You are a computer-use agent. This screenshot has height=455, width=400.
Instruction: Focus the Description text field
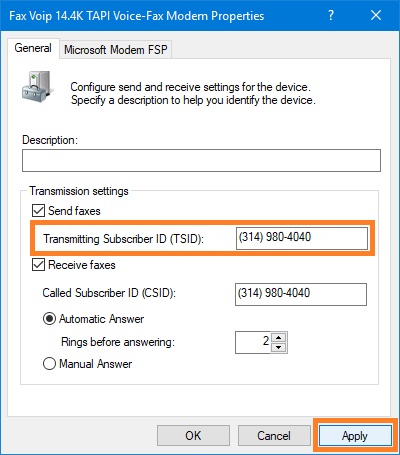tap(201, 161)
